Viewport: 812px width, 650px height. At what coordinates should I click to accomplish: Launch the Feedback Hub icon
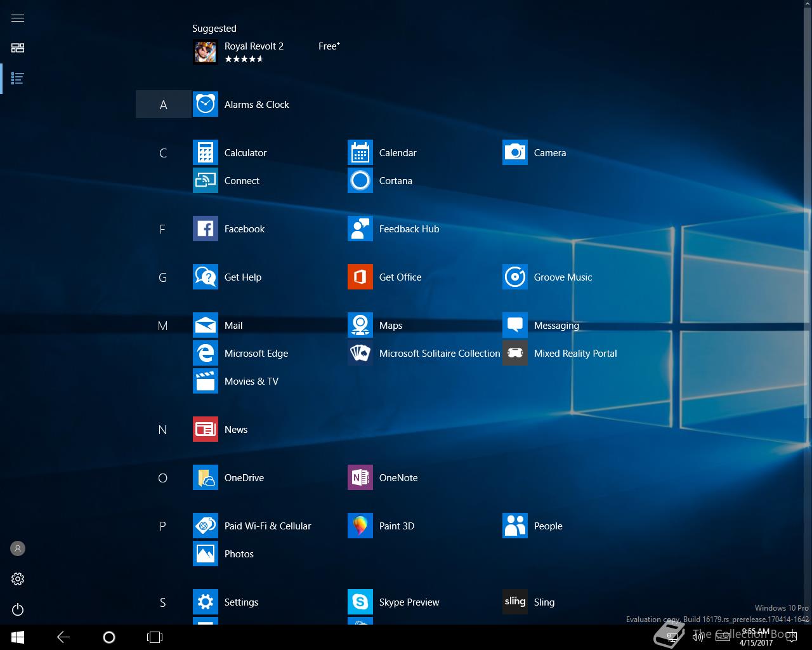(360, 229)
